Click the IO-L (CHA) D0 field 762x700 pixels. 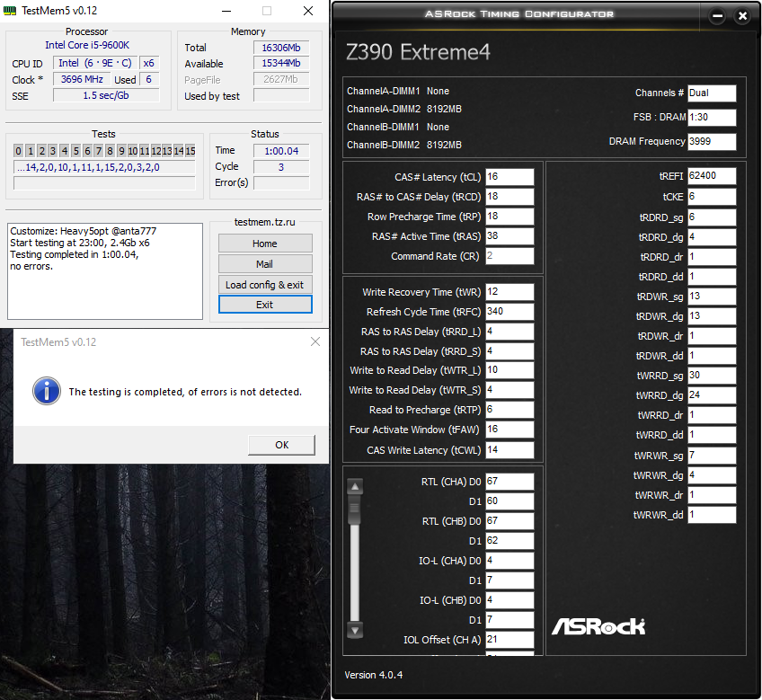pyautogui.click(x=509, y=561)
